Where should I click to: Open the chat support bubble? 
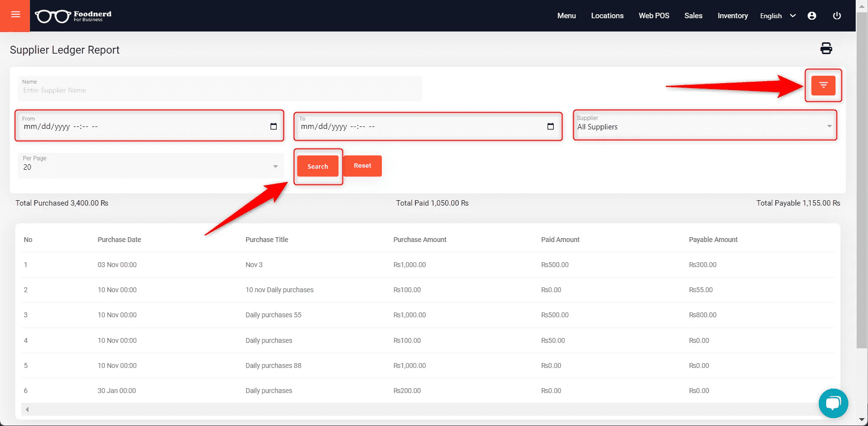834,403
